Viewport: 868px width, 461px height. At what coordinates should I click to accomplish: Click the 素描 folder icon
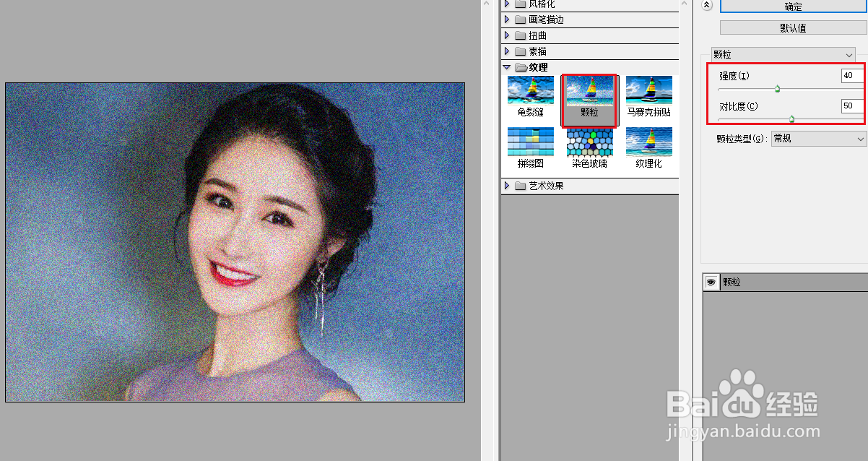coord(520,51)
